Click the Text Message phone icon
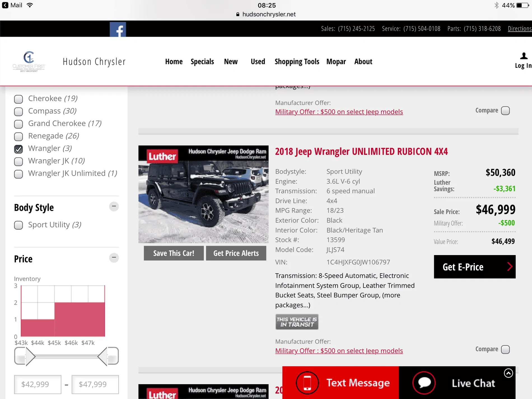This screenshot has height=399, width=532. click(307, 382)
